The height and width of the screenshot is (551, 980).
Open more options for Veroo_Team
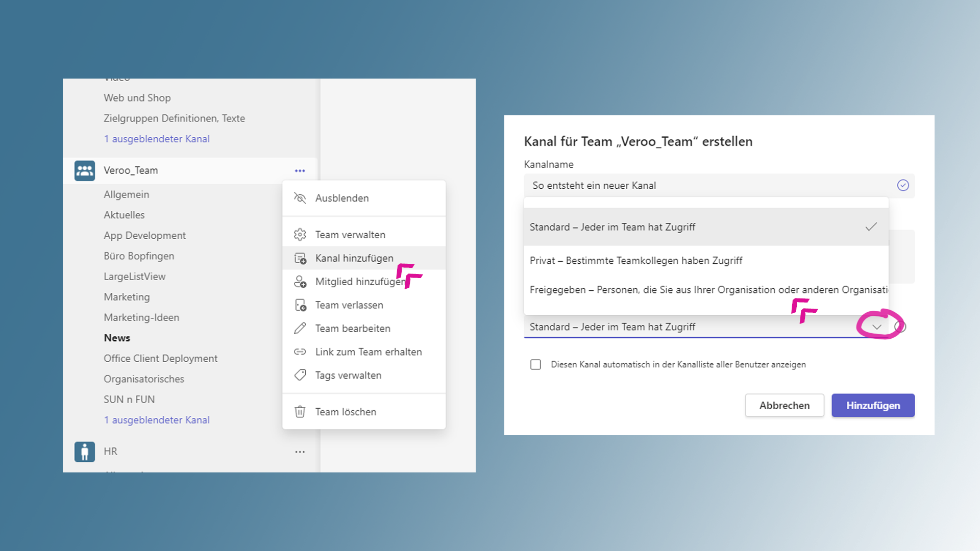(300, 171)
